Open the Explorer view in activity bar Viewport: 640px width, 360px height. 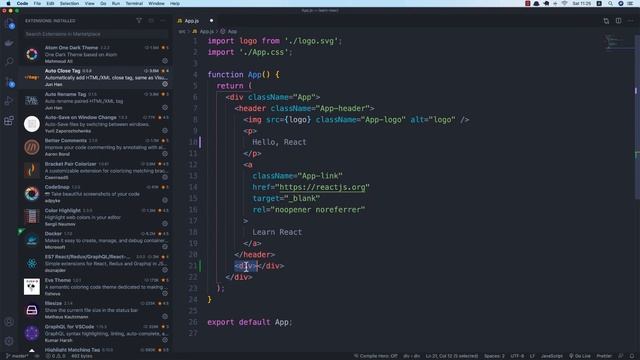coord(9,24)
